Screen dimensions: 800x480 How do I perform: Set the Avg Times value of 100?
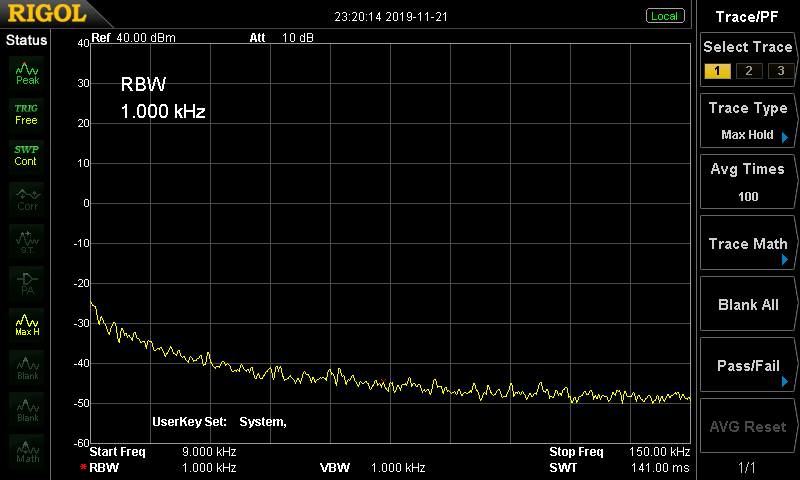tap(748, 182)
